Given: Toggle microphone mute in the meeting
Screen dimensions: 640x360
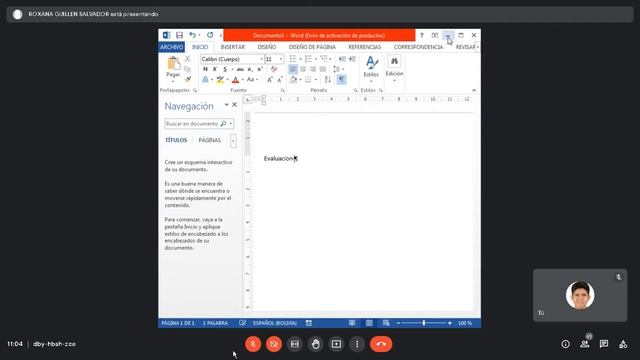Looking at the screenshot, I should click(x=253, y=344).
